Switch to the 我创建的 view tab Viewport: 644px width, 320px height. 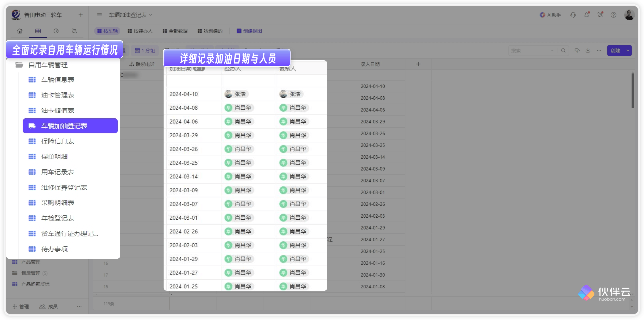coord(210,31)
